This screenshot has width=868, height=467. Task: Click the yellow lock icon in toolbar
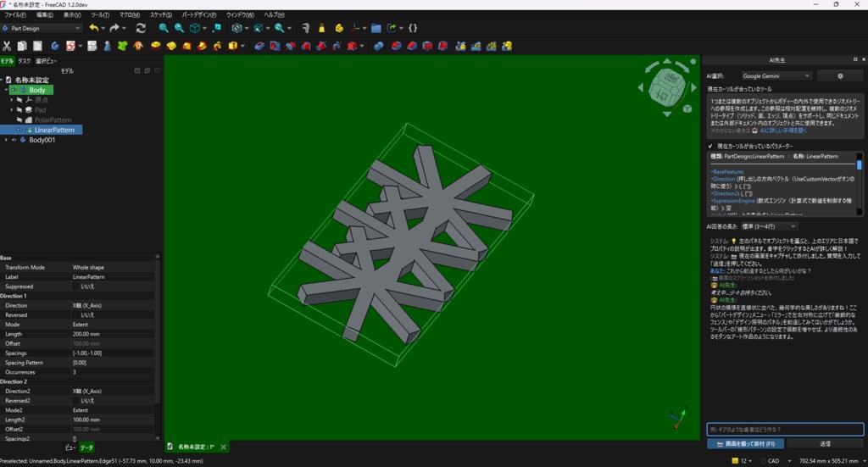(321, 28)
